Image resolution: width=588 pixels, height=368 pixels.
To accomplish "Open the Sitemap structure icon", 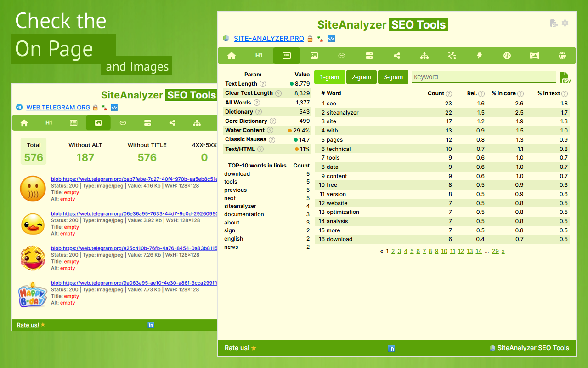I will click(424, 56).
